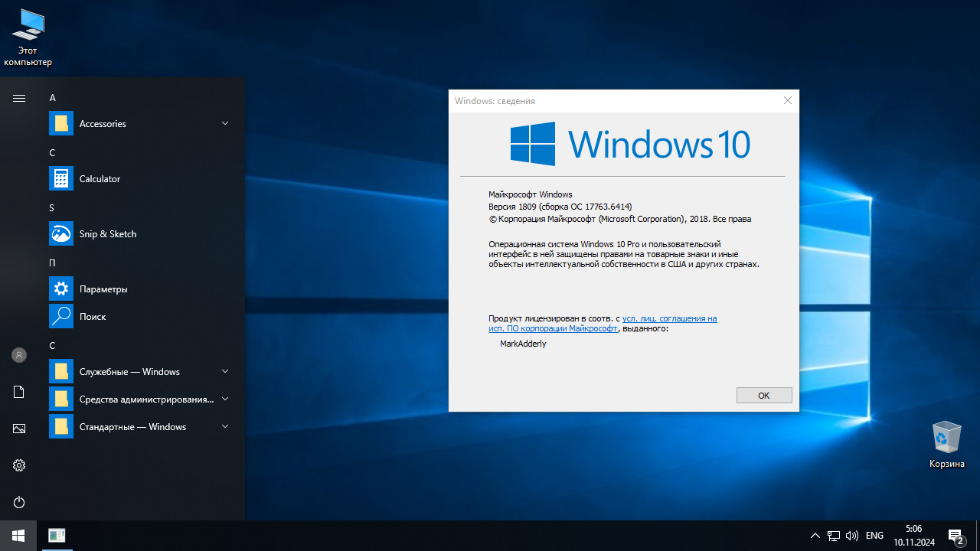Open Documents from Start sidebar
This screenshot has width=980, height=551.
click(x=19, y=392)
